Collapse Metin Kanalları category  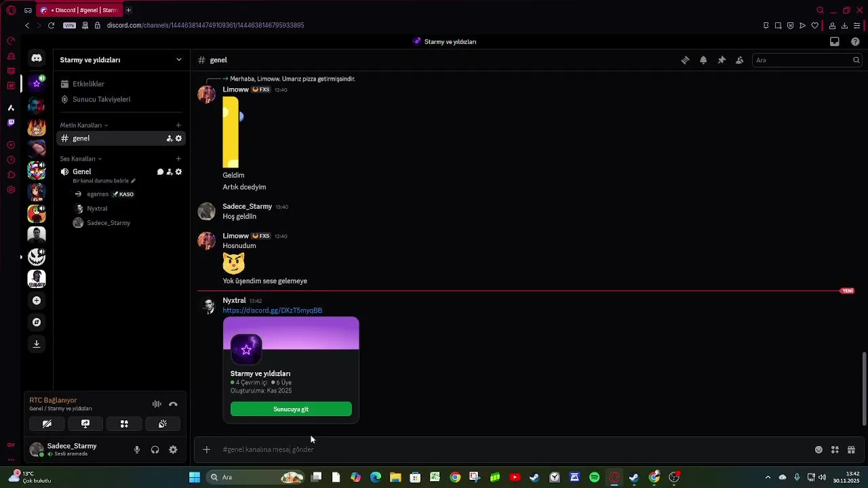point(83,125)
